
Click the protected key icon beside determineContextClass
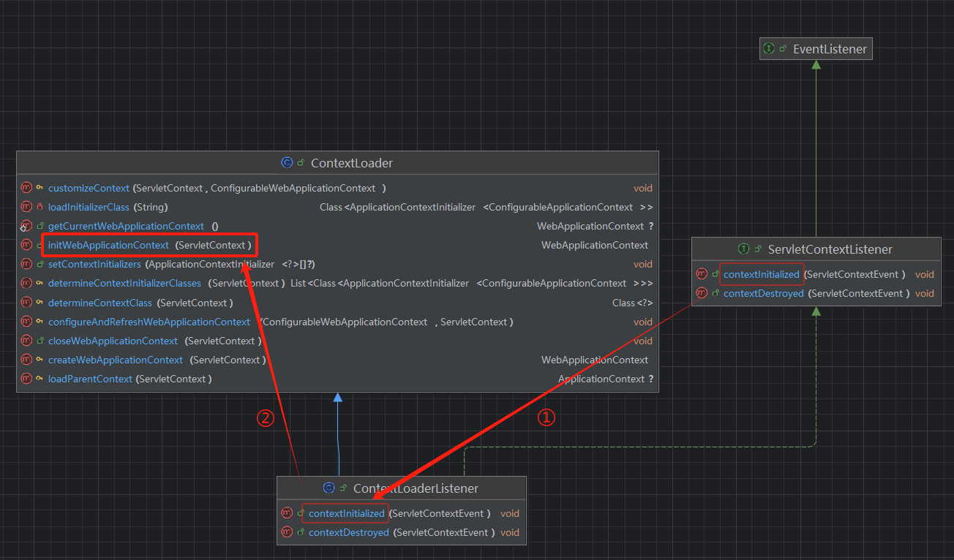pyautogui.click(x=40, y=303)
